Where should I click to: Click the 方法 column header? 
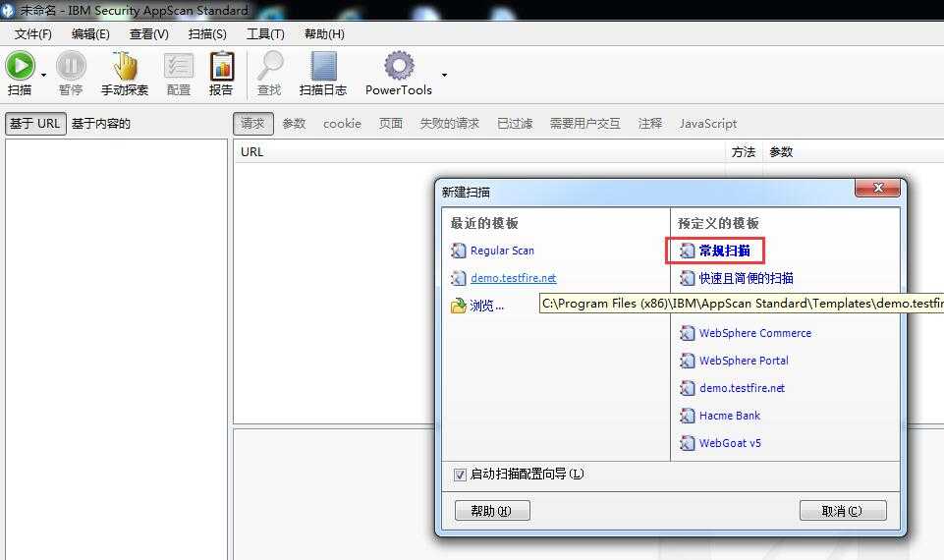(744, 151)
